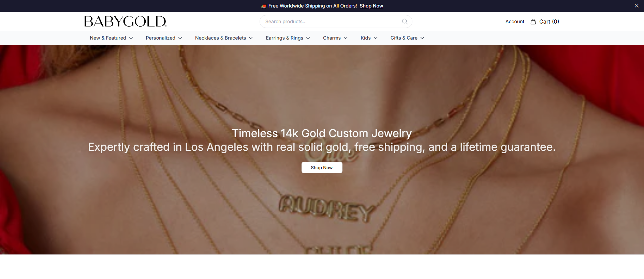Open the shopping bag cart icon

point(533,21)
